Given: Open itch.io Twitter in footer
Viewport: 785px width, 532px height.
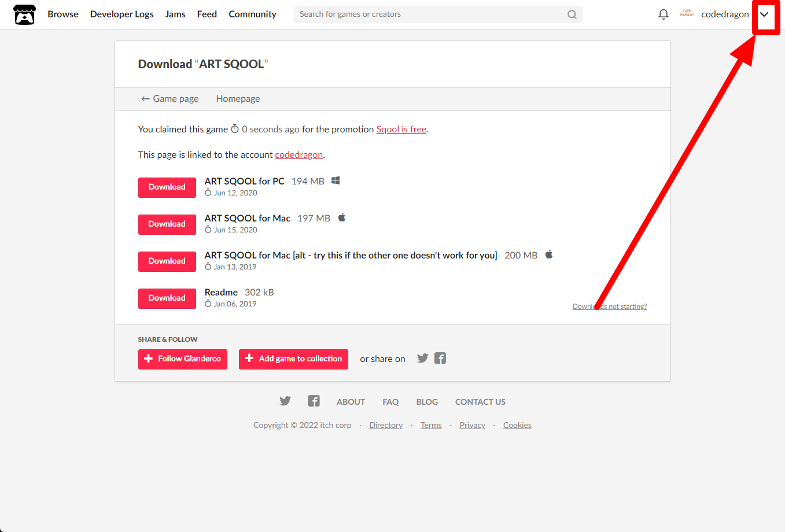Looking at the screenshot, I should [285, 401].
